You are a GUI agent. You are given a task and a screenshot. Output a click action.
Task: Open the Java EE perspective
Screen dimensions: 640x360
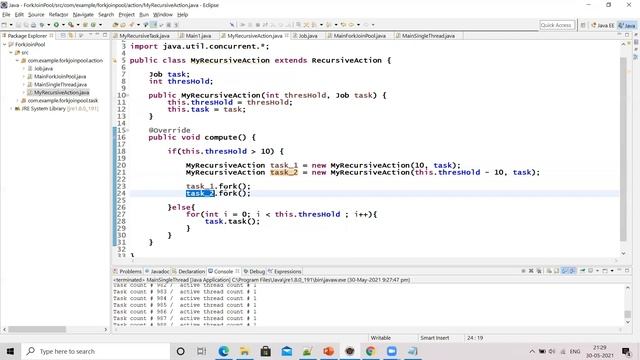click(x=603, y=25)
